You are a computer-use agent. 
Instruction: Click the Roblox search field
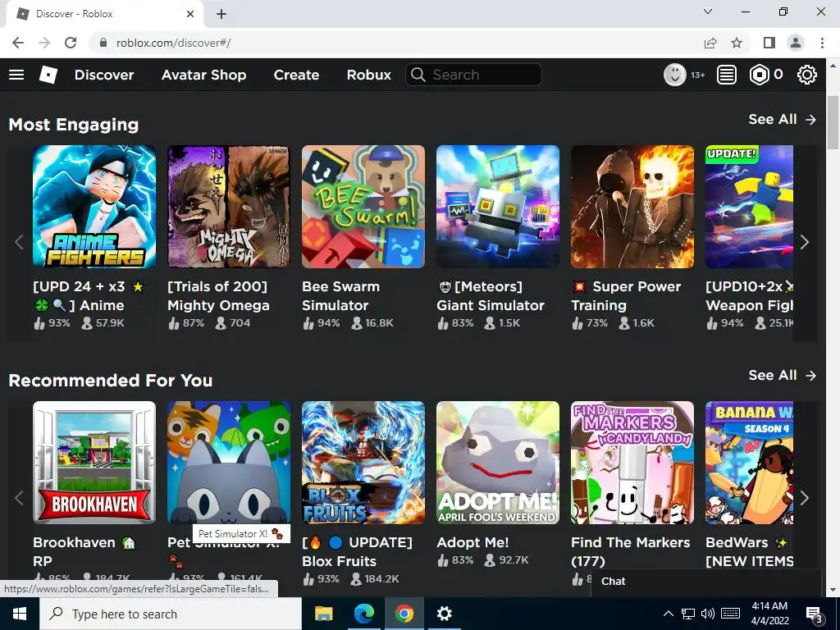pos(473,75)
